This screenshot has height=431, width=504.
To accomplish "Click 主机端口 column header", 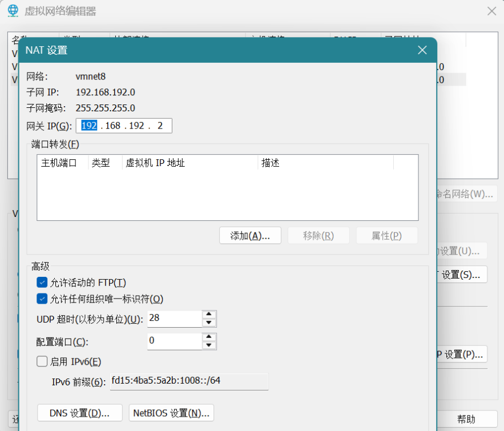I will click(x=63, y=163).
